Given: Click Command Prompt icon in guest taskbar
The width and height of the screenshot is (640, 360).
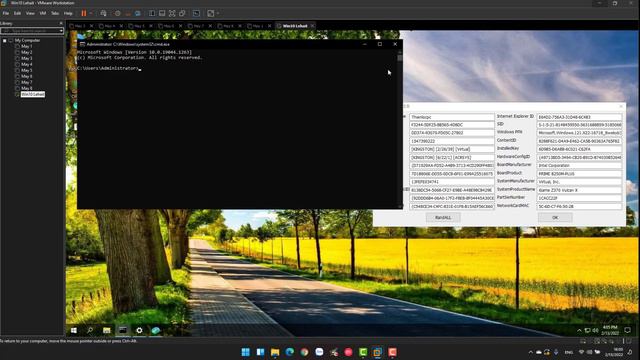Looking at the screenshot, I should (122, 330).
